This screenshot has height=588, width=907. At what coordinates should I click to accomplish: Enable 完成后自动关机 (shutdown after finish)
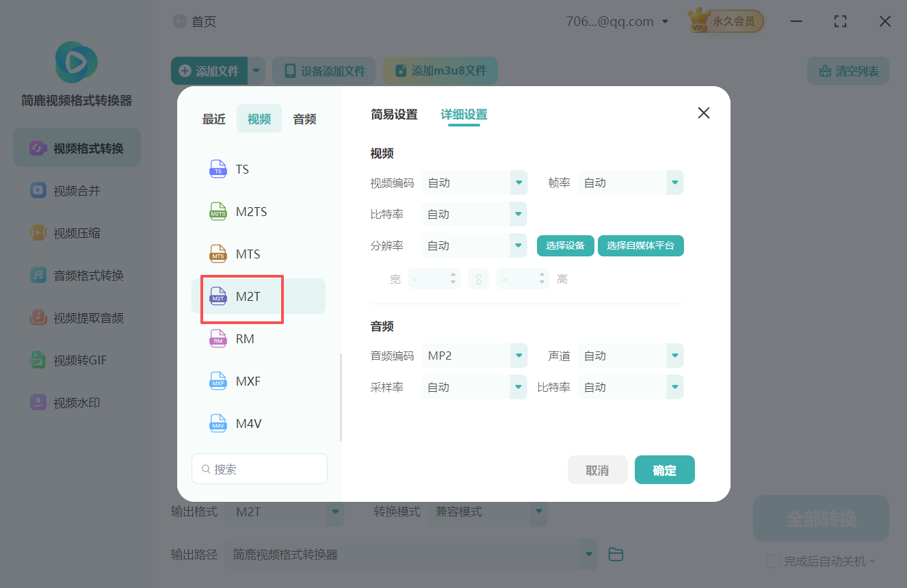pyautogui.click(x=774, y=561)
